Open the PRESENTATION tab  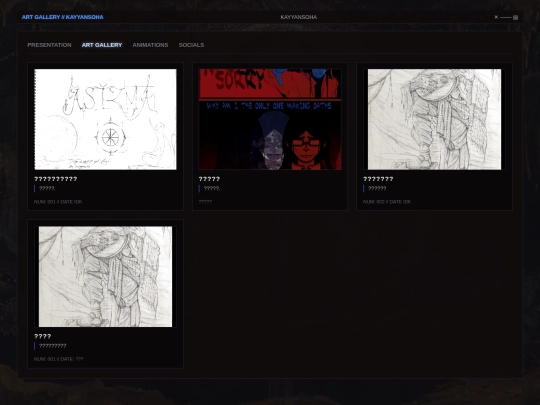49,45
